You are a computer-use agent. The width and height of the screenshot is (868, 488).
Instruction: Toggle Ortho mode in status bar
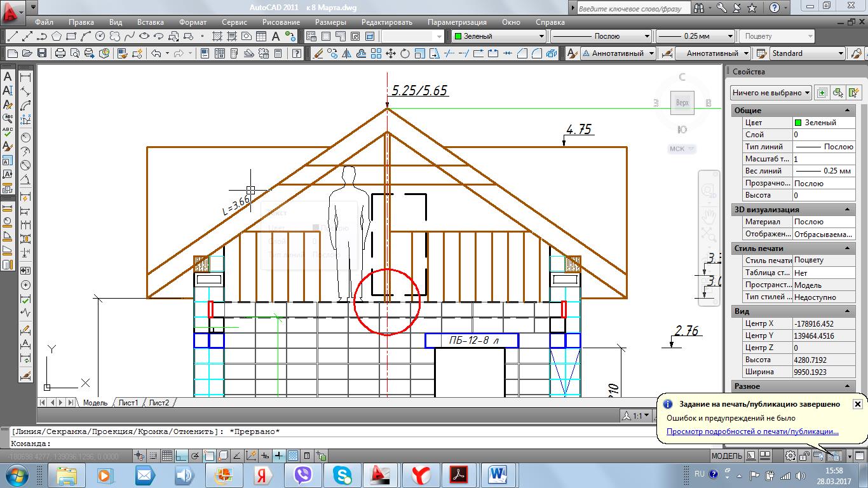181,456
